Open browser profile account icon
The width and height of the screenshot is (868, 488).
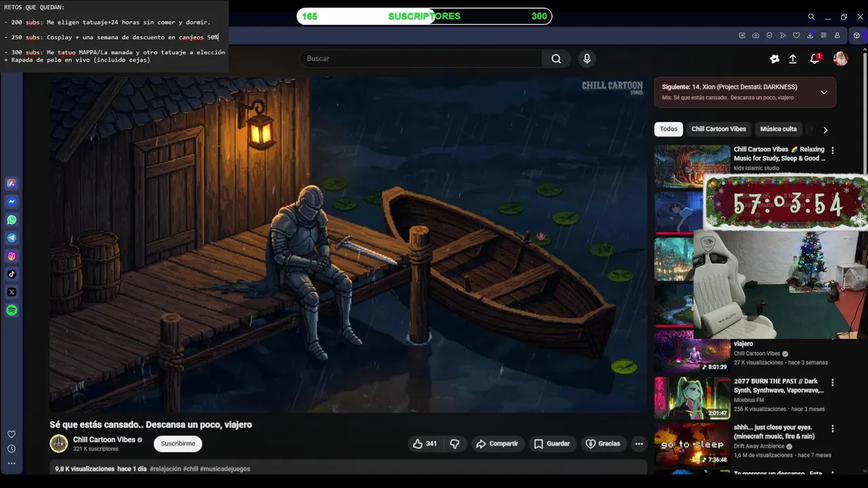tap(837, 35)
